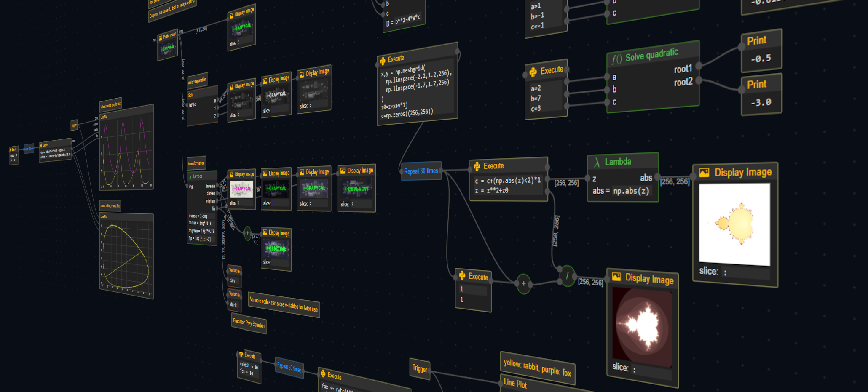Click the white-background Mandelbrot image preview
868x392 pixels.
coord(734,224)
